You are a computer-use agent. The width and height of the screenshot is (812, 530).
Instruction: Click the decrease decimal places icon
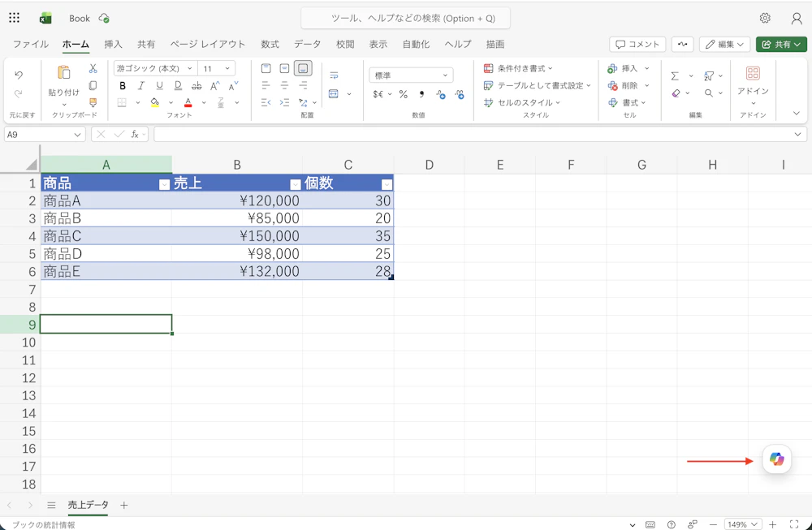(460, 94)
